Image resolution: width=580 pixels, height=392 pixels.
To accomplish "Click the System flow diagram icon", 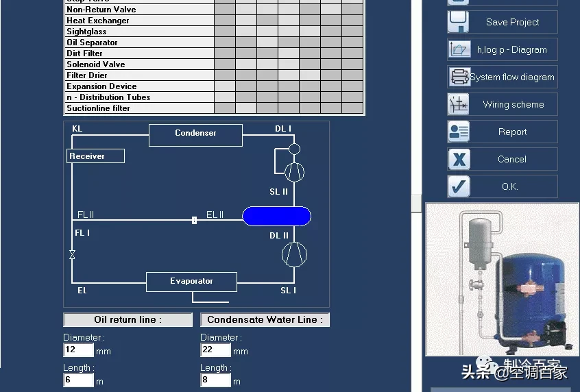I will [x=459, y=77].
